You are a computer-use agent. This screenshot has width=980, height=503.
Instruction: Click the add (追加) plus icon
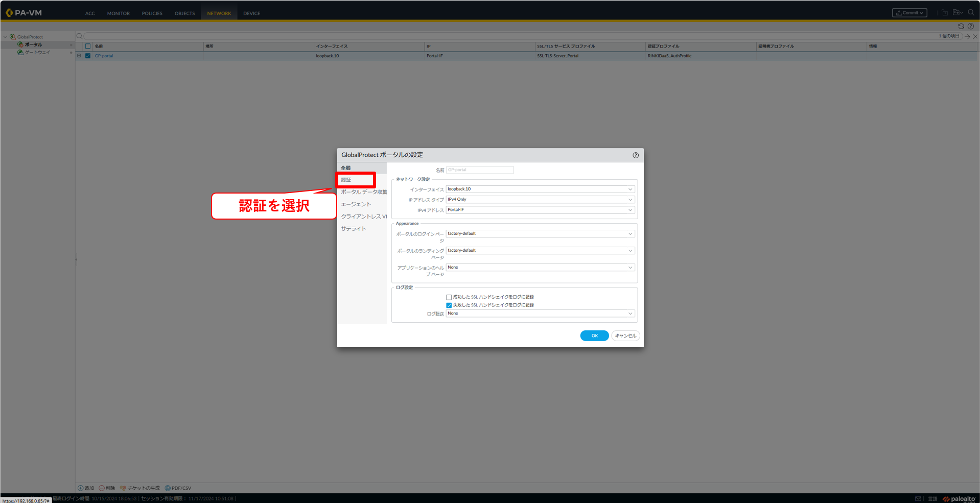coord(80,488)
